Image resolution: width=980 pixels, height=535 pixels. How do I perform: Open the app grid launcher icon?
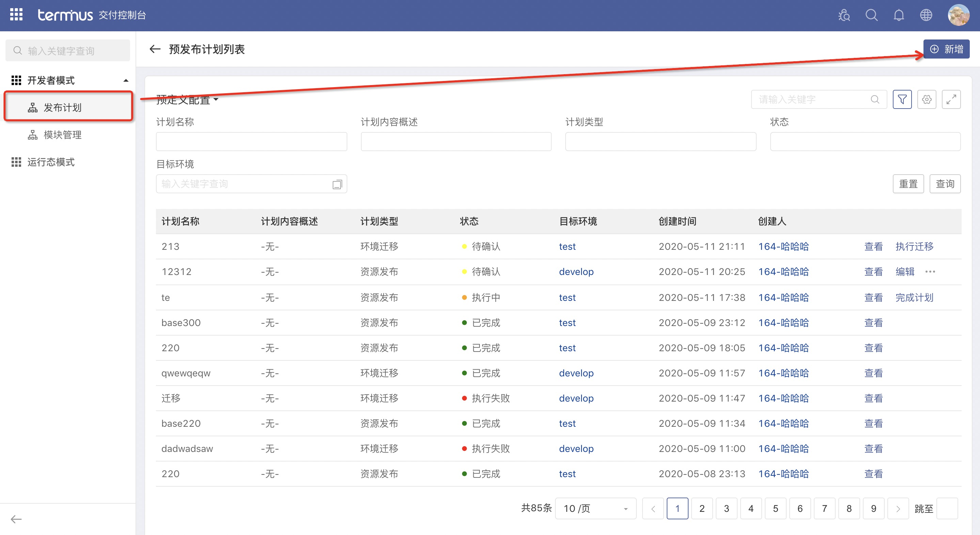(x=16, y=15)
